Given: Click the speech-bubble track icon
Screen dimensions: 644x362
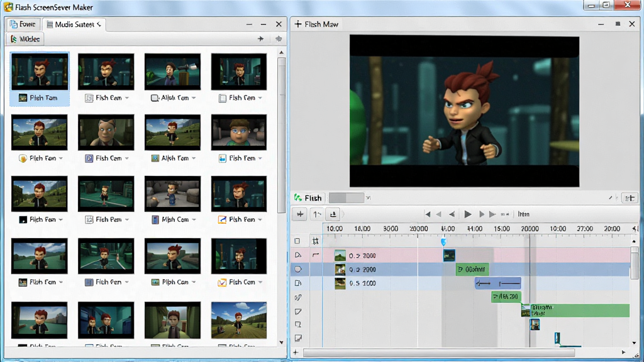Looking at the screenshot, I should (298, 325).
